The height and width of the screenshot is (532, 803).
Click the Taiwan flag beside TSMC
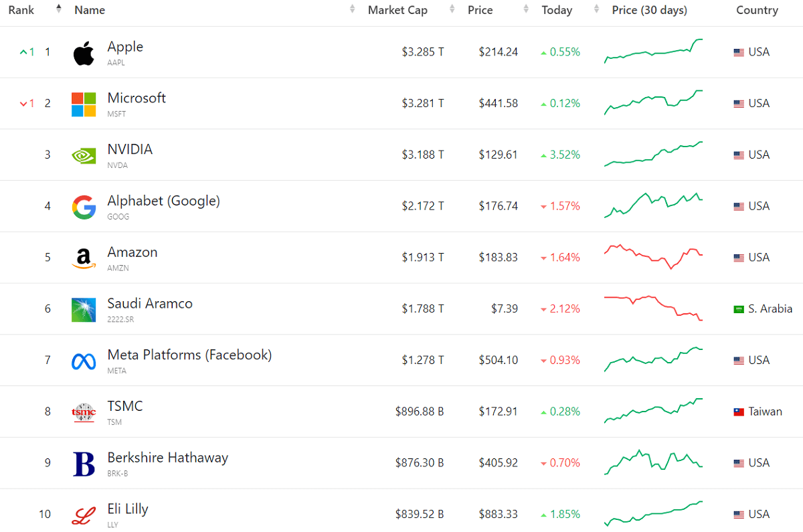[x=739, y=412]
